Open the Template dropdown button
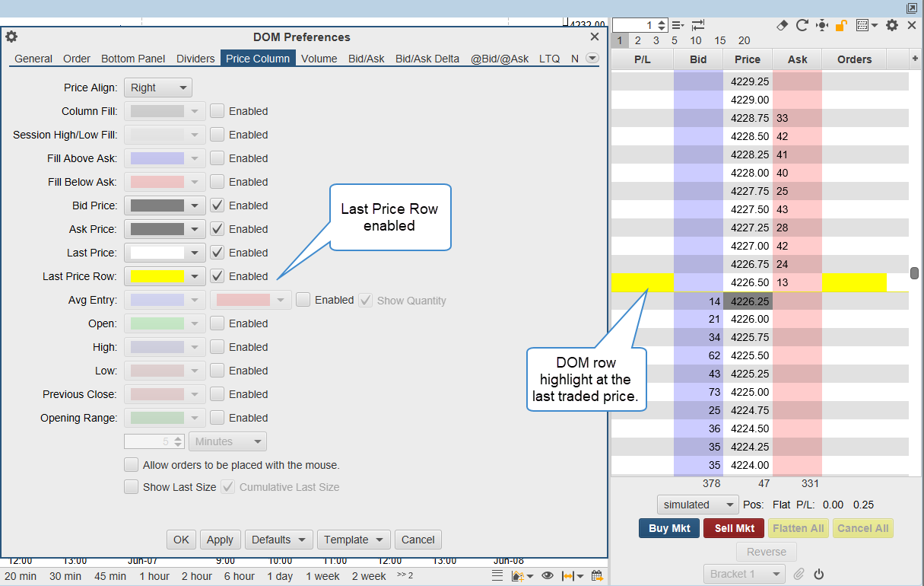The image size is (924, 586). (x=354, y=540)
